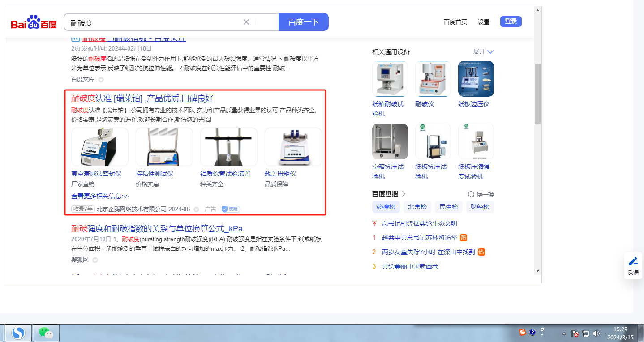Click the 百度热搜 heading
Screen dimensions: 644x342
[x=385, y=194]
